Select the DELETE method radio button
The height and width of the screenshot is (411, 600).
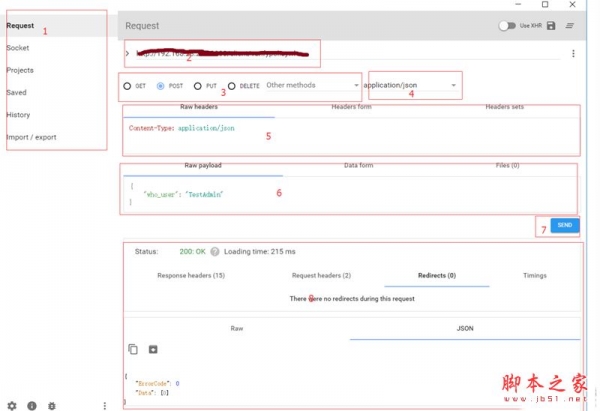232,86
